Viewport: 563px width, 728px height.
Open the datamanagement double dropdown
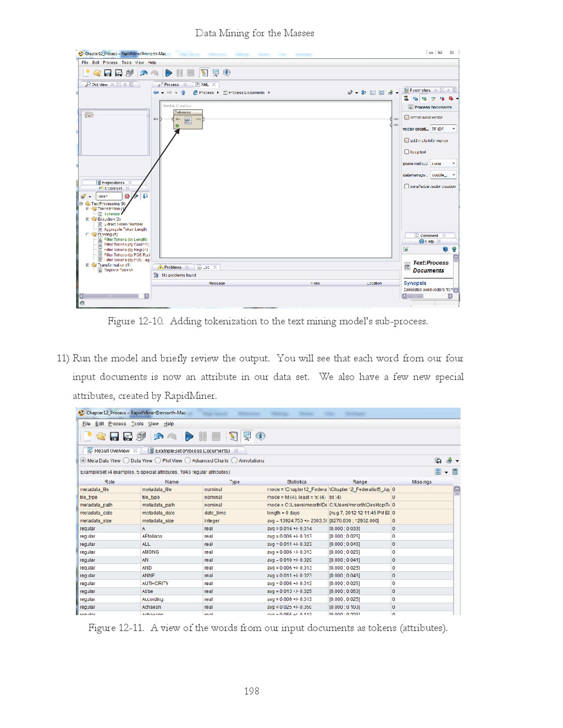point(443,175)
